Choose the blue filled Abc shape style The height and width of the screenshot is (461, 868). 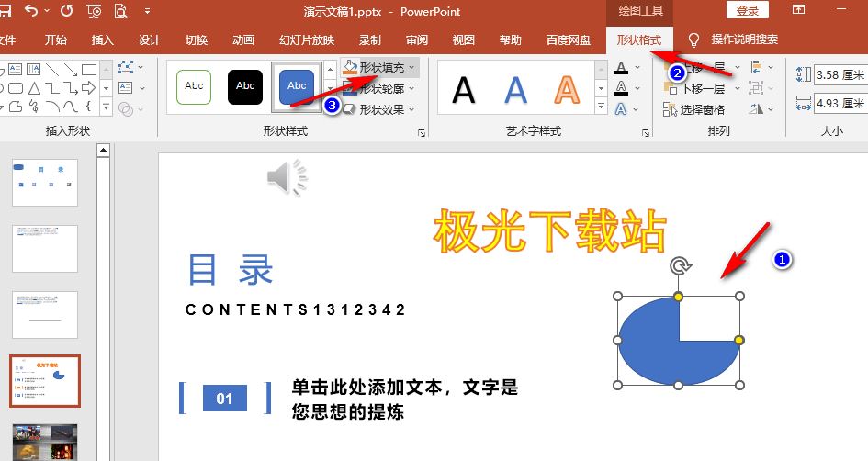click(297, 85)
